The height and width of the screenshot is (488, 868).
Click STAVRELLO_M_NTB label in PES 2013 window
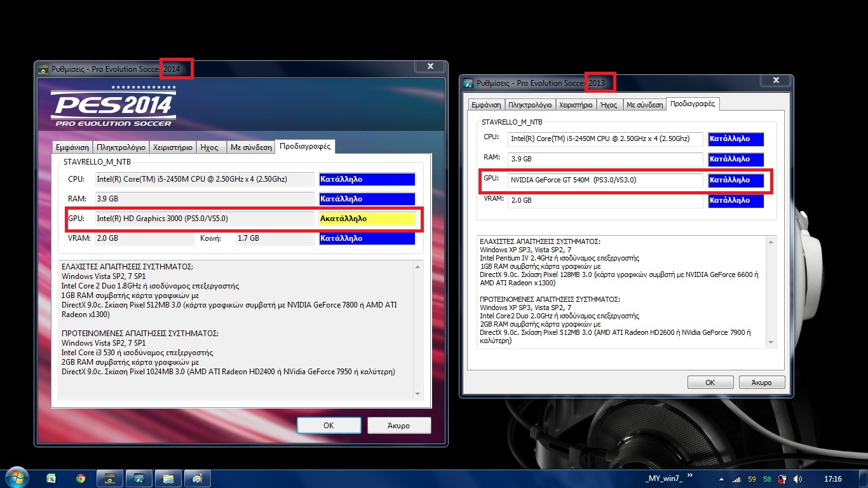tap(512, 122)
